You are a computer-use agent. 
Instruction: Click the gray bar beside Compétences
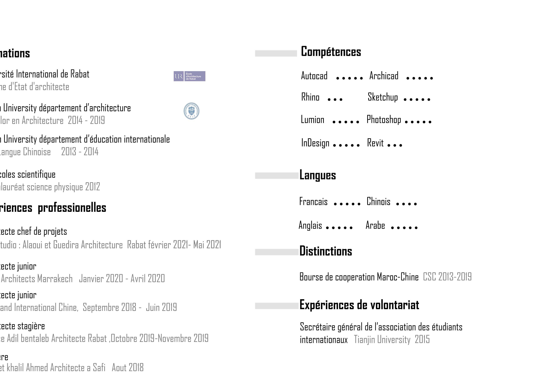tap(276, 53)
